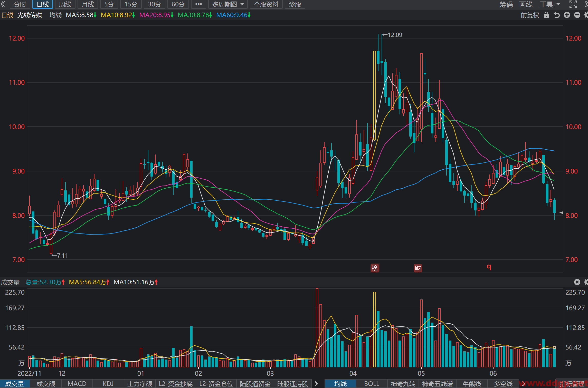Select the 日线 daily chart tab
Screen dimensions: 588x388
click(43, 4)
